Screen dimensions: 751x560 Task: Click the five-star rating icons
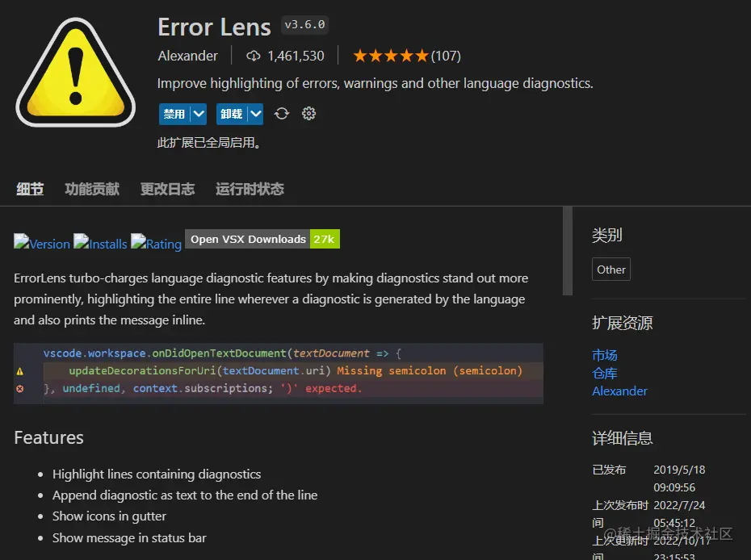coord(391,56)
